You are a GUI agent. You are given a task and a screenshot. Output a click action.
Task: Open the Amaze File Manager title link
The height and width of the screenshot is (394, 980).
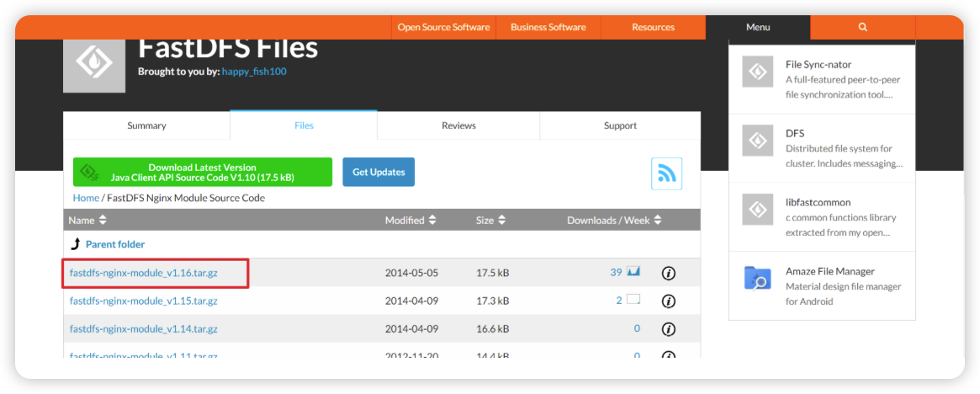click(830, 271)
